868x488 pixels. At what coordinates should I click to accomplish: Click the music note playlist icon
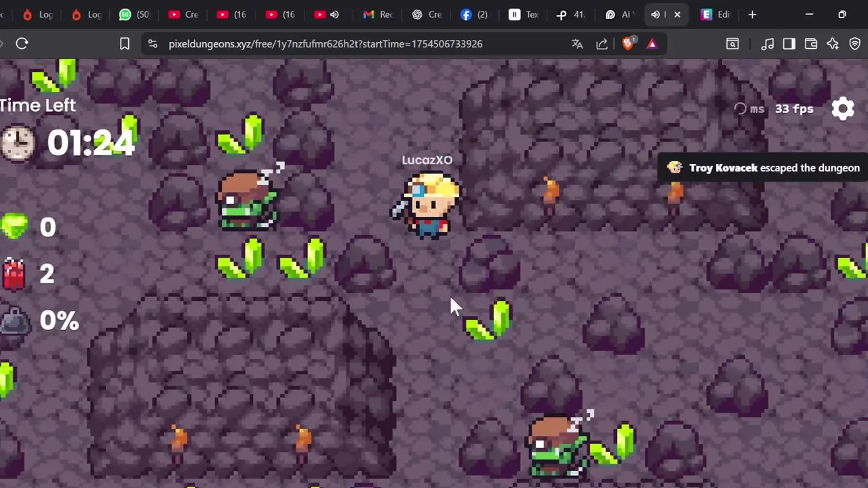(768, 43)
